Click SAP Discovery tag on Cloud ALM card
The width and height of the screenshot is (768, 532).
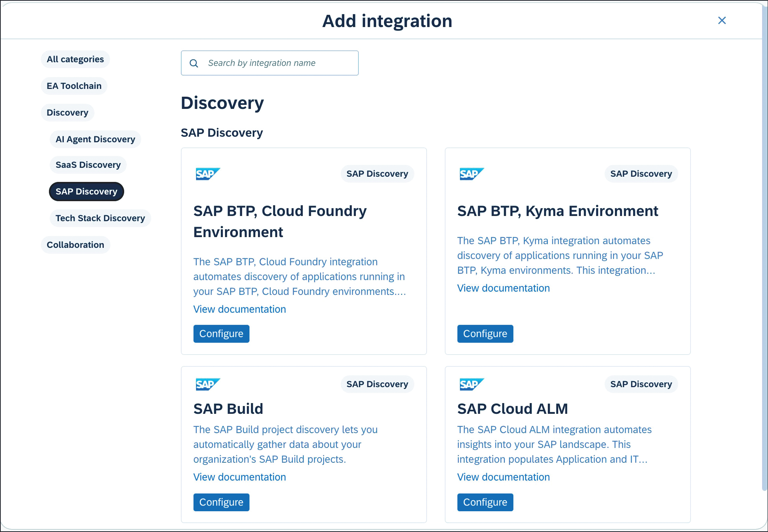[x=641, y=384]
